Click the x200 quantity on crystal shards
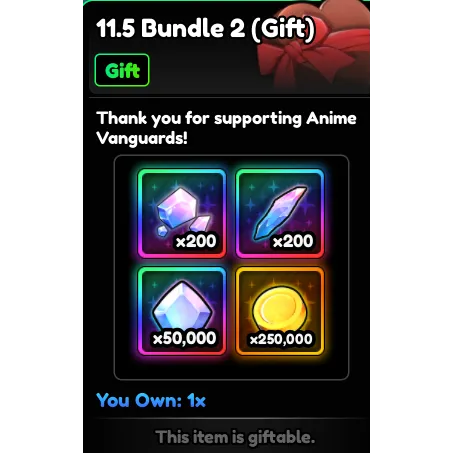The width and height of the screenshot is (453, 453). click(x=196, y=241)
